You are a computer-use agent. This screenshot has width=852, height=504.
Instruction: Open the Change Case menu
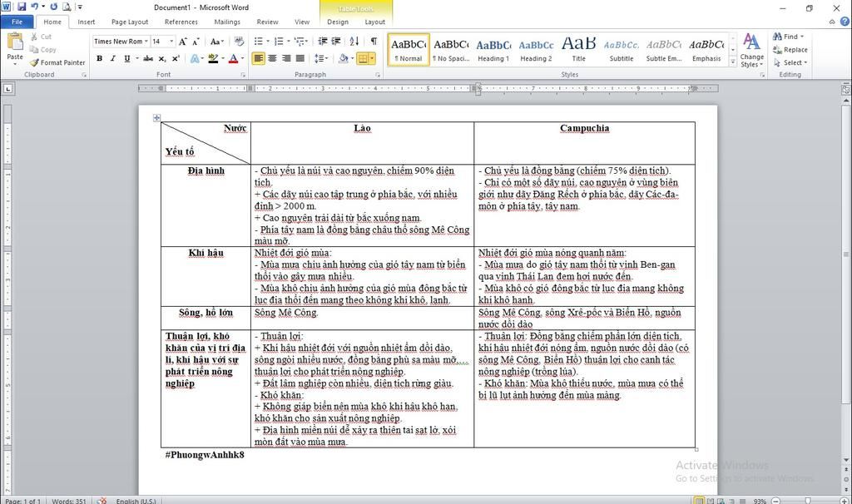click(217, 42)
